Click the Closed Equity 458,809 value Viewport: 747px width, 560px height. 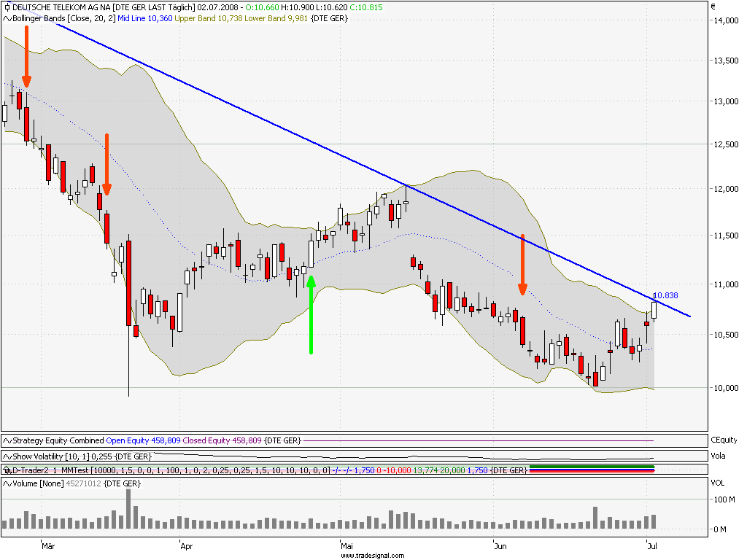222,440
